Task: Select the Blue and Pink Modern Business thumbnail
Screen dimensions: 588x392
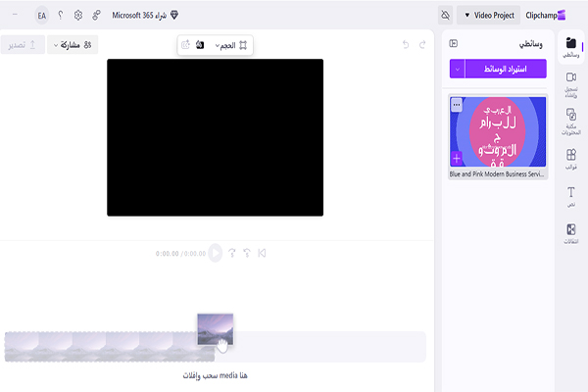Action: [x=498, y=131]
